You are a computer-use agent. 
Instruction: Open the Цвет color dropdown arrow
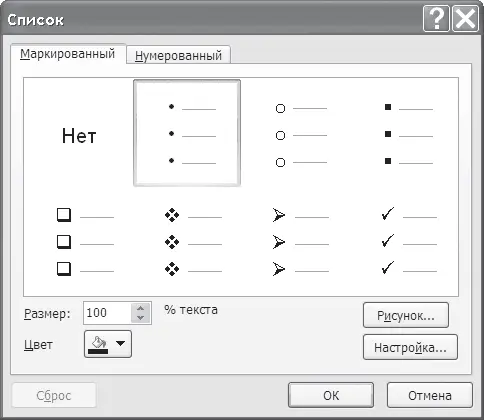120,343
